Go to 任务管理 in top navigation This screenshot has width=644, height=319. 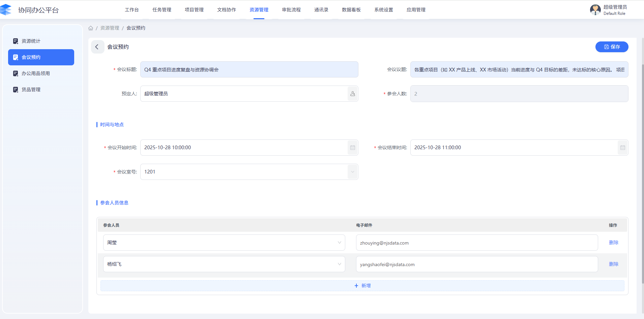click(162, 10)
